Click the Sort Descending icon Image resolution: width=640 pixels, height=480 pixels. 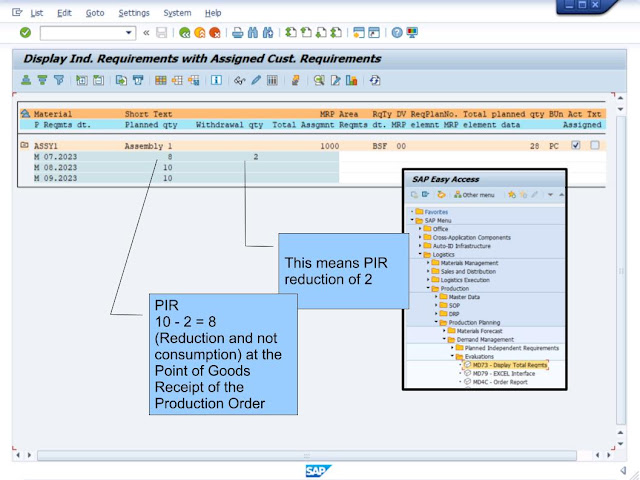[42, 80]
